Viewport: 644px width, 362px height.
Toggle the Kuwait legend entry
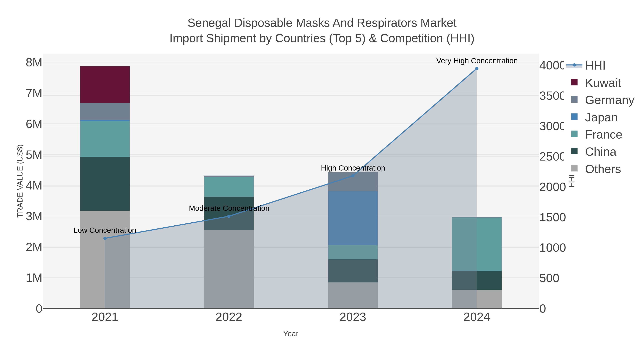click(x=596, y=83)
